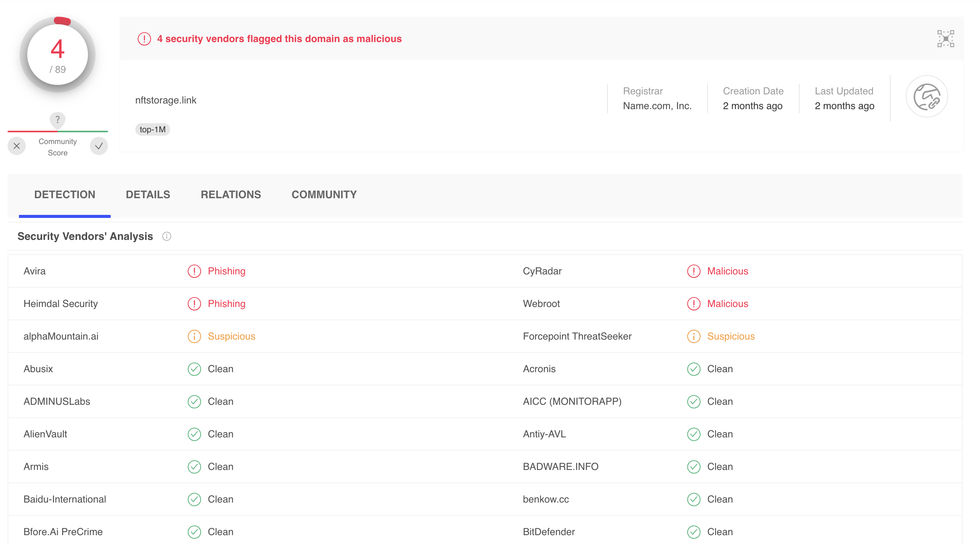Vote domain as malicious with X button
Image resolution: width=980 pixels, height=545 pixels.
17,146
